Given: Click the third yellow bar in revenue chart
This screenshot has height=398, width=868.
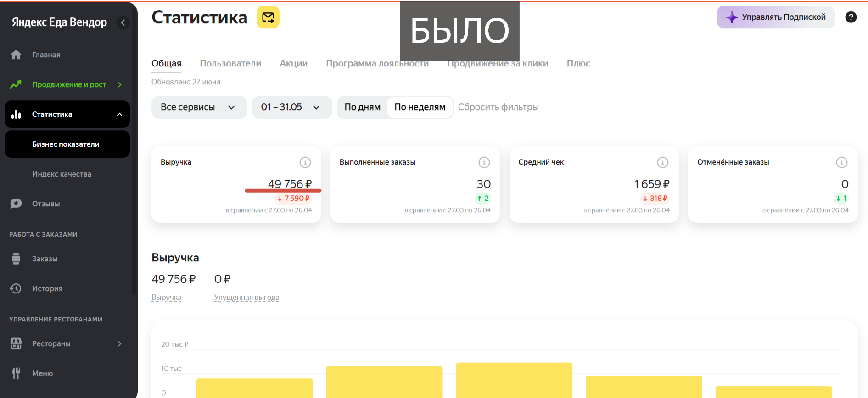Looking at the screenshot, I should [x=514, y=380].
